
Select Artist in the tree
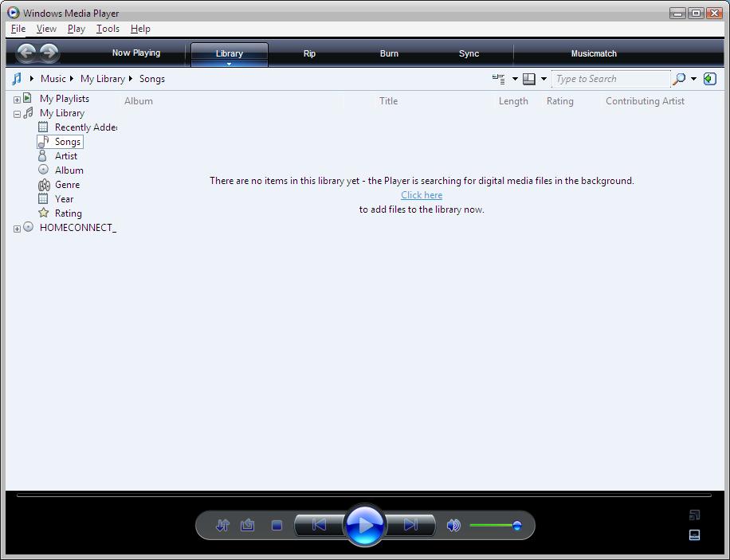coord(66,156)
